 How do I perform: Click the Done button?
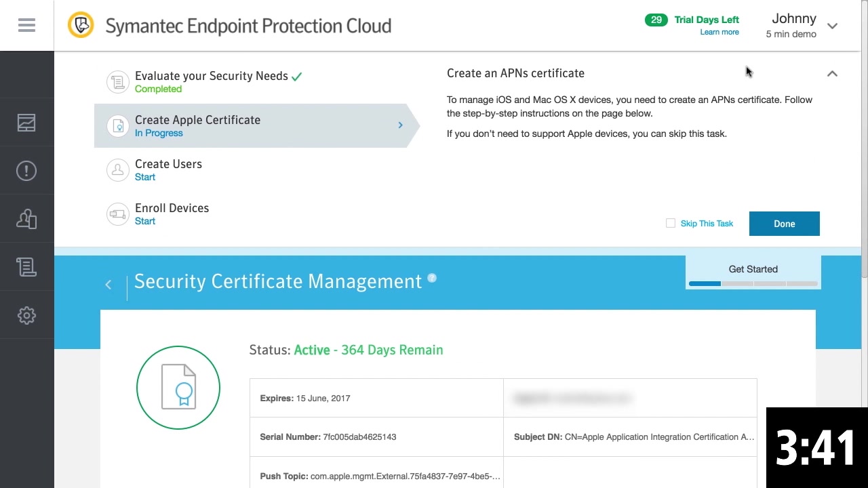[x=785, y=224]
